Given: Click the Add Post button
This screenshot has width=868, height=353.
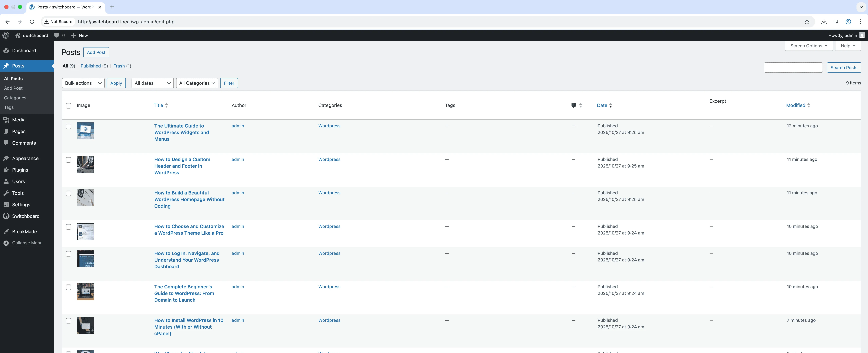Looking at the screenshot, I should point(96,52).
